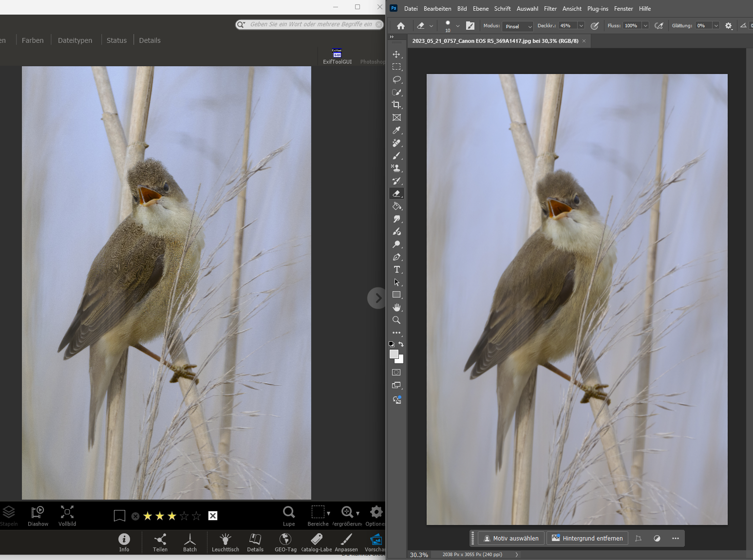Screen dimensions: 753x560
Task: Open the brush preset picker arrow
Action: 457,26
